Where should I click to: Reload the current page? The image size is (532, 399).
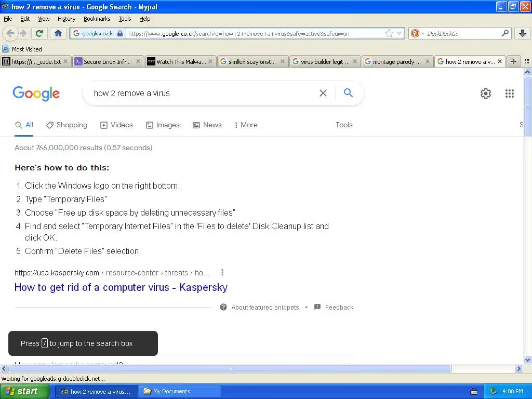pos(39,33)
